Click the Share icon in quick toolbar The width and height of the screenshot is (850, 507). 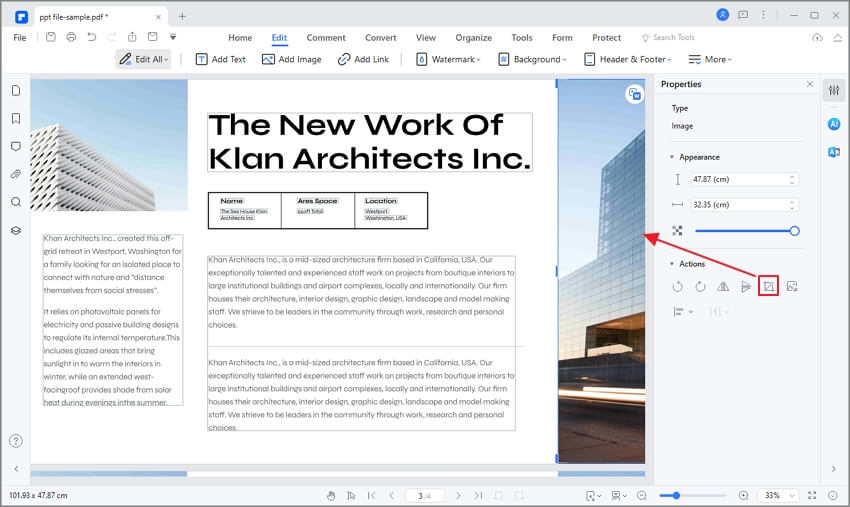(x=132, y=37)
